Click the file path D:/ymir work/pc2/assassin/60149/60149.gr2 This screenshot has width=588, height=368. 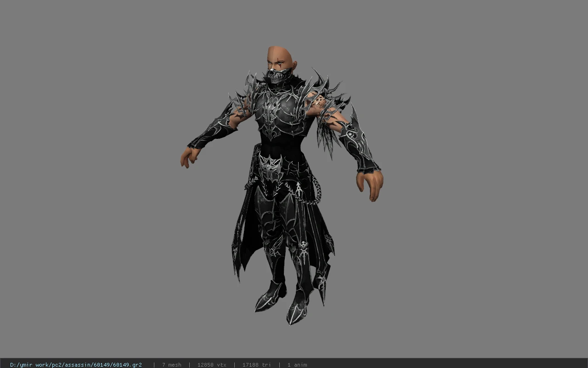pos(76,365)
